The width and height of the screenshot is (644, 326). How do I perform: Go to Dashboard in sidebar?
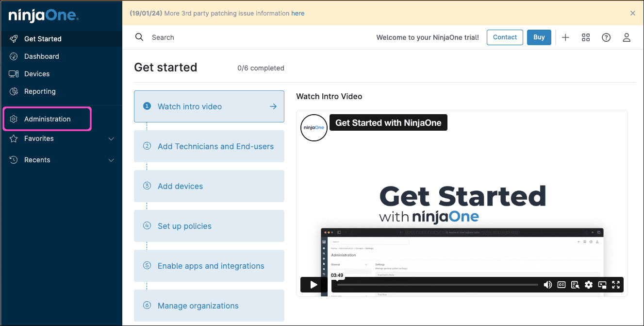[x=41, y=56]
